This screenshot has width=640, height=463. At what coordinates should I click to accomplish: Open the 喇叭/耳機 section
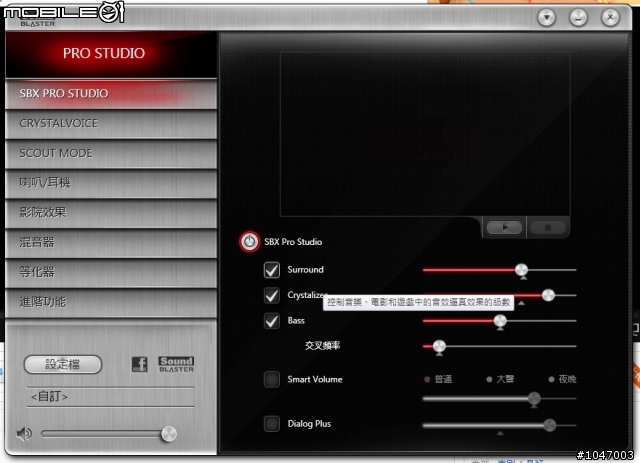click(111, 183)
